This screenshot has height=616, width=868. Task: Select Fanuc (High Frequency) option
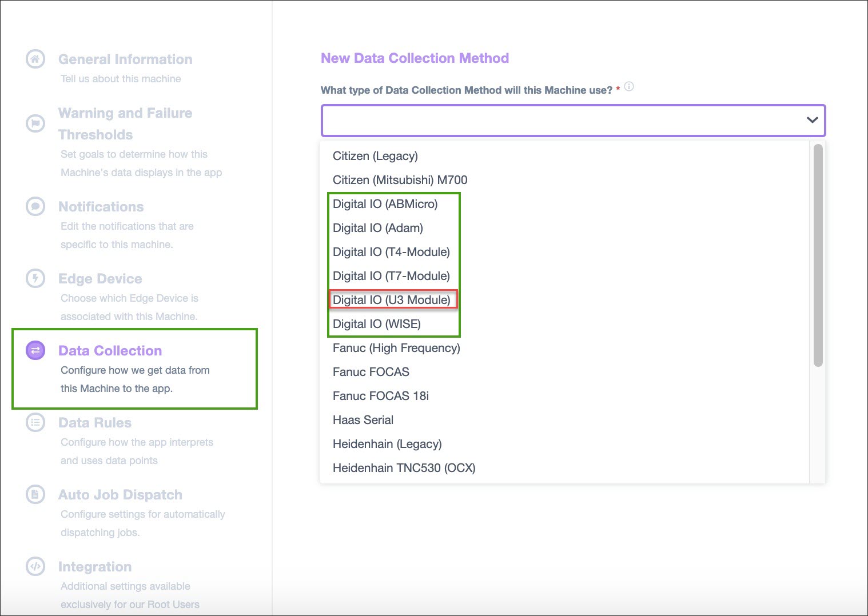tap(396, 348)
